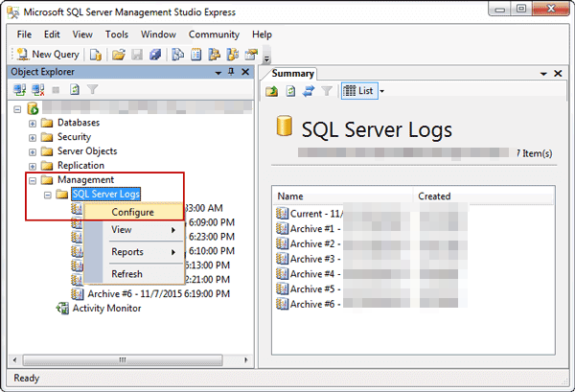Open the View menu in menu bar
Viewport: 575px width, 392px height.
pyautogui.click(x=82, y=35)
